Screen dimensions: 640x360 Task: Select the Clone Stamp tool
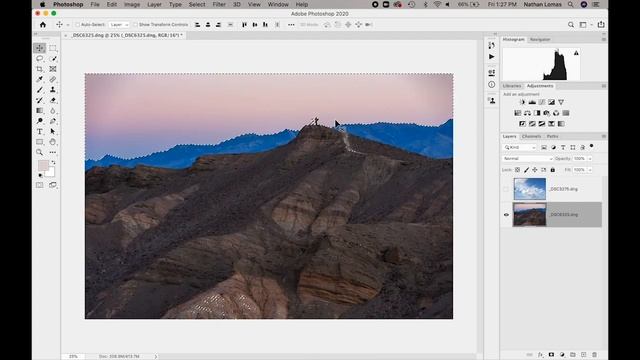pos(53,90)
